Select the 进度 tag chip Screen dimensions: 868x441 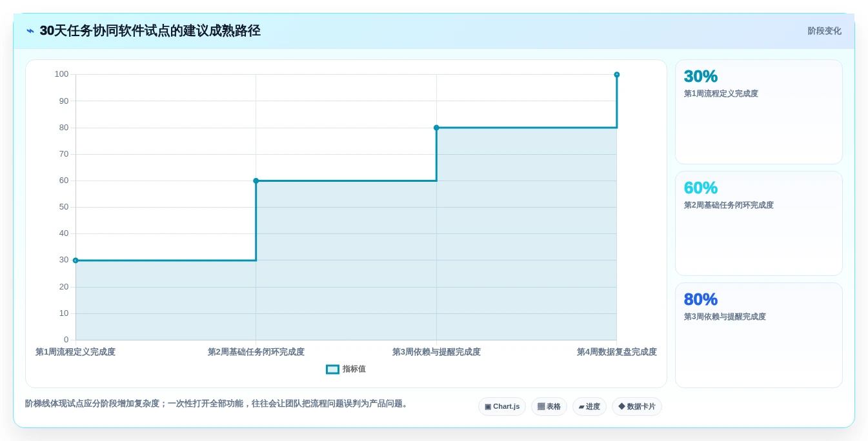[589, 407]
